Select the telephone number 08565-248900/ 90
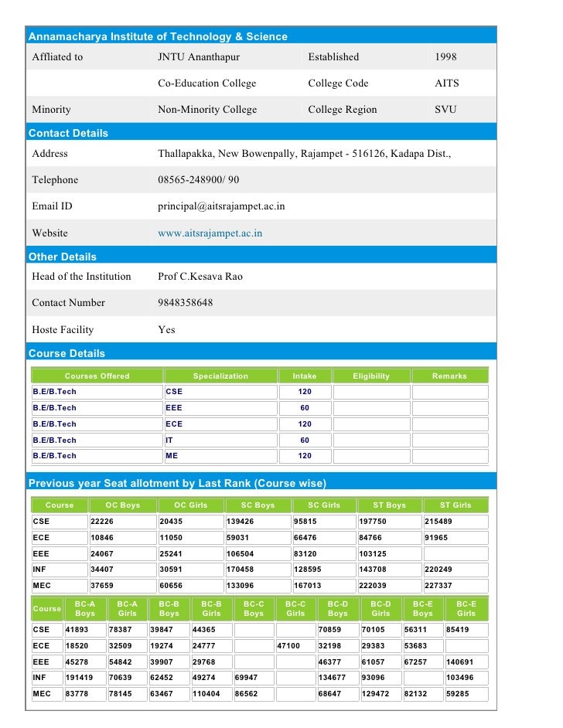This screenshot has width=563, height=728. (x=198, y=179)
